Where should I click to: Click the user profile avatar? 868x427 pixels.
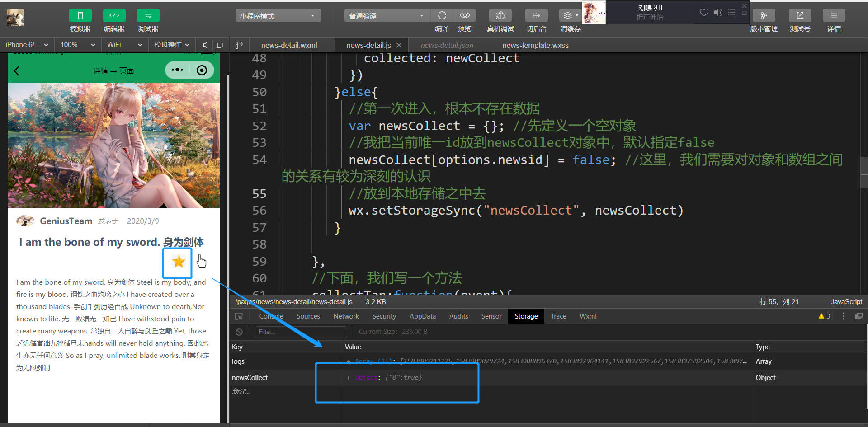(x=15, y=17)
